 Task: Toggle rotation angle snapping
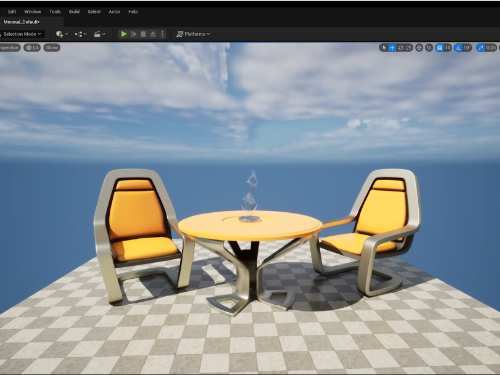point(459,48)
